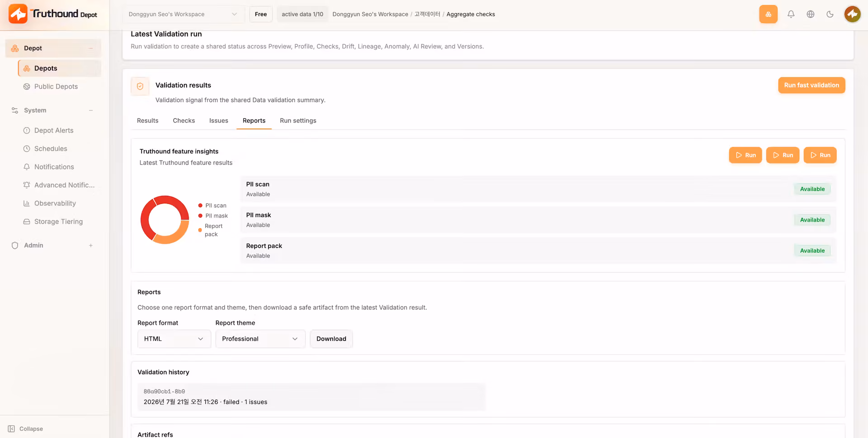Click the Report pack legend dot

[x=200, y=230]
